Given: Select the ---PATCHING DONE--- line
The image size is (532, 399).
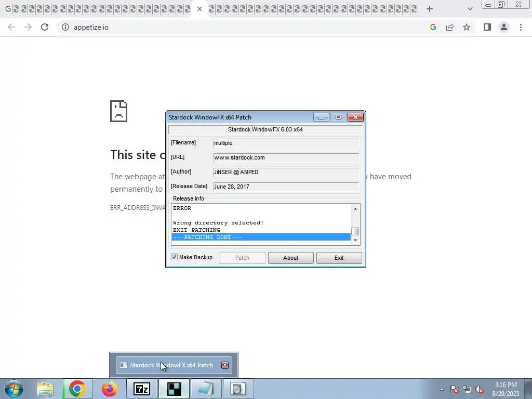Looking at the screenshot, I should [x=261, y=237].
